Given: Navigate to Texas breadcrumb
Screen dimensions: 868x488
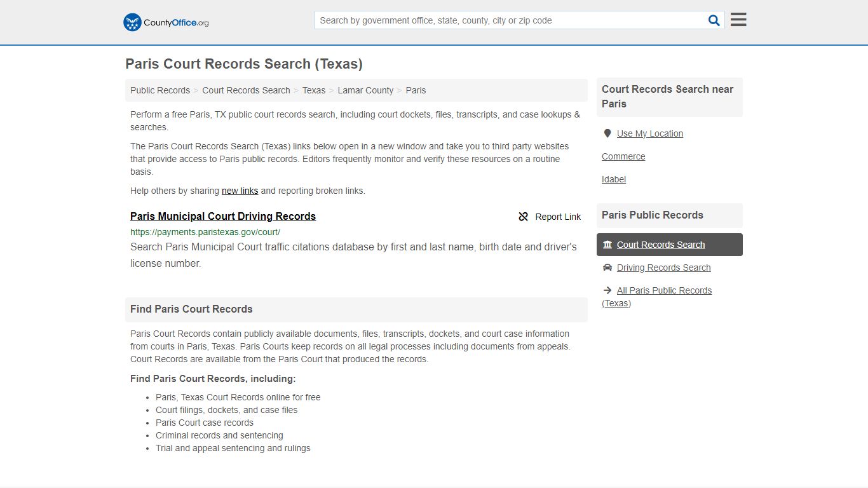Looking at the screenshot, I should click(314, 90).
